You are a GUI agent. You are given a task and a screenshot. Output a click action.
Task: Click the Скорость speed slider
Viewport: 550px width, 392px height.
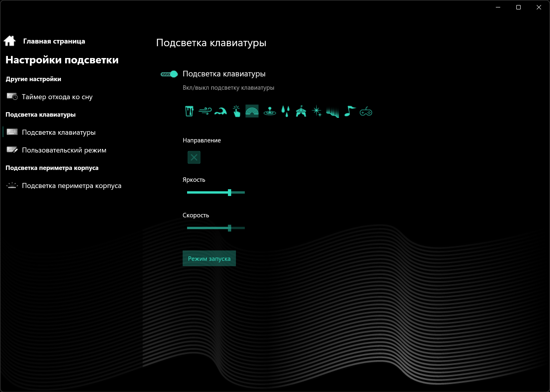(x=216, y=228)
